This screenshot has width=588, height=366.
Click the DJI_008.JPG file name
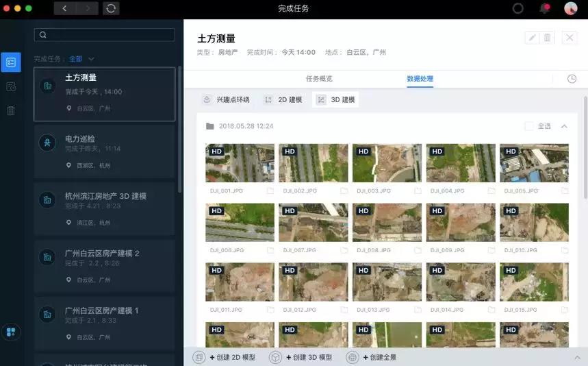pyautogui.click(x=374, y=250)
